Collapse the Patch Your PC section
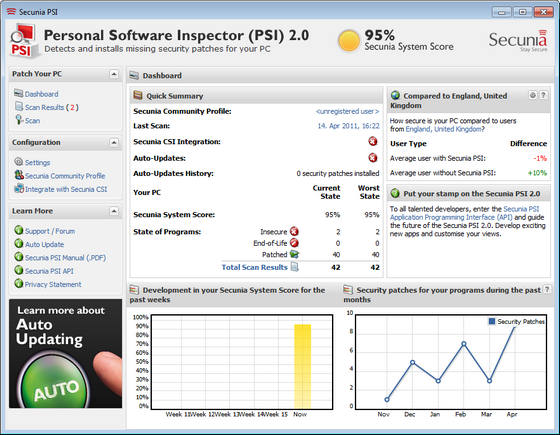 click(114, 74)
